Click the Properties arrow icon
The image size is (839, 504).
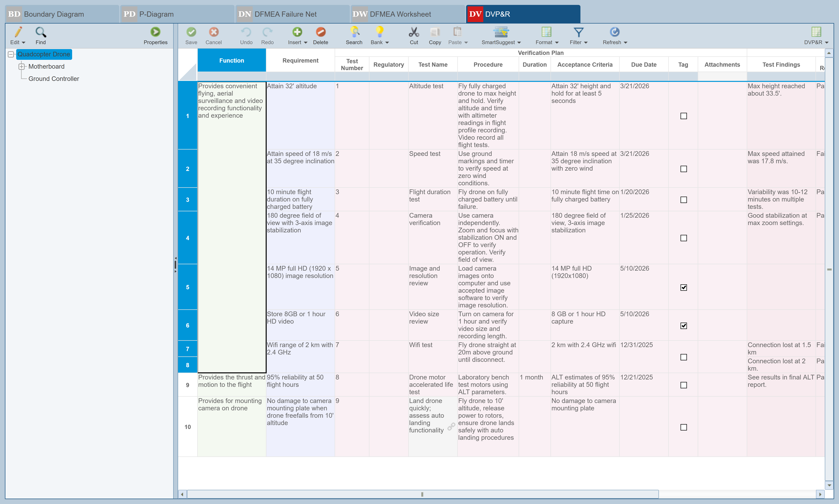point(155,32)
